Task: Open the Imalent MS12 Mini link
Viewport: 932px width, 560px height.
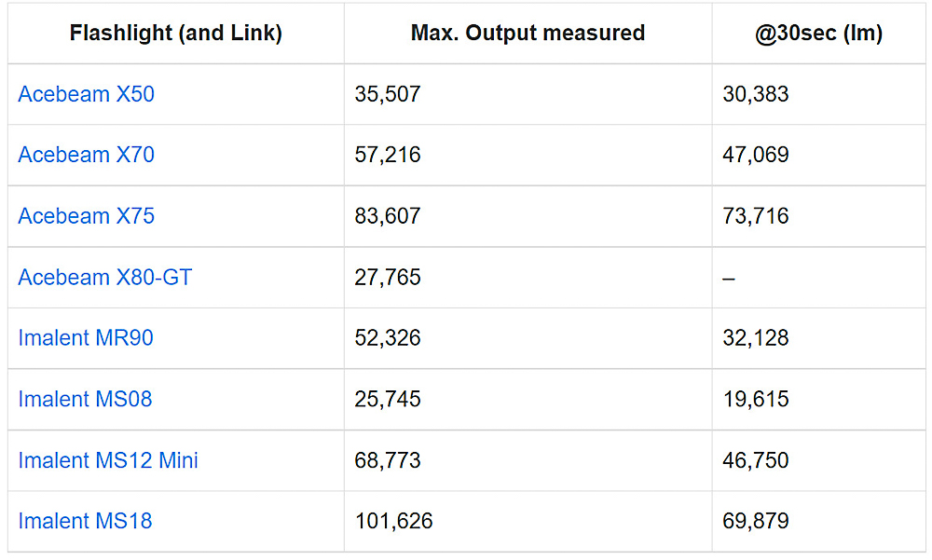Action: (x=108, y=460)
